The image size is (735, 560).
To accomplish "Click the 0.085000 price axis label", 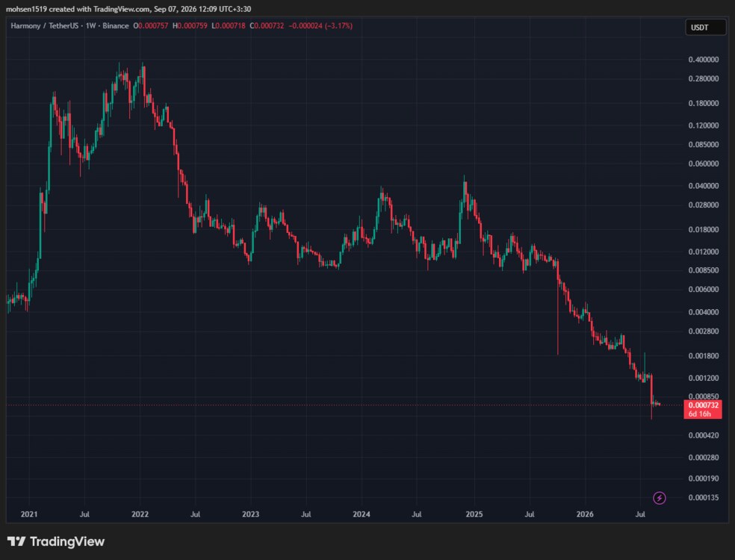I will click(703, 144).
